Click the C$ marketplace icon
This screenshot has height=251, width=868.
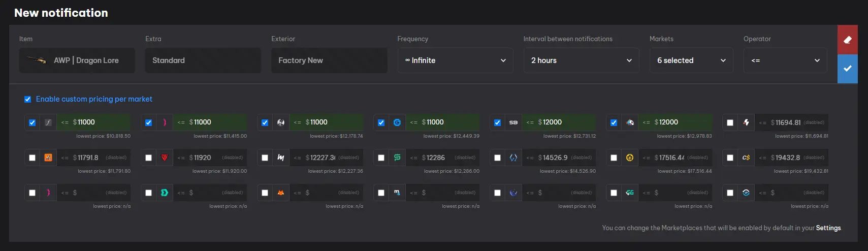[x=746, y=158]
